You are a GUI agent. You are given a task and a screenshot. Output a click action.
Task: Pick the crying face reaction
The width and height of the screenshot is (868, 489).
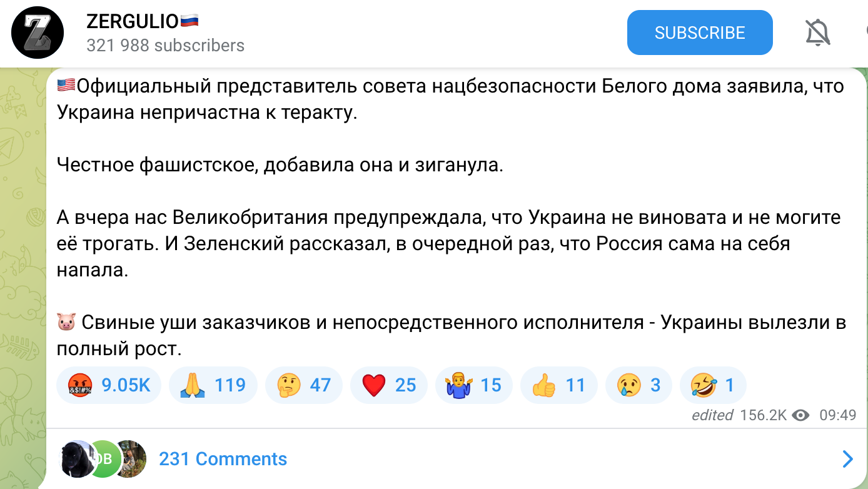coord(638,385)
